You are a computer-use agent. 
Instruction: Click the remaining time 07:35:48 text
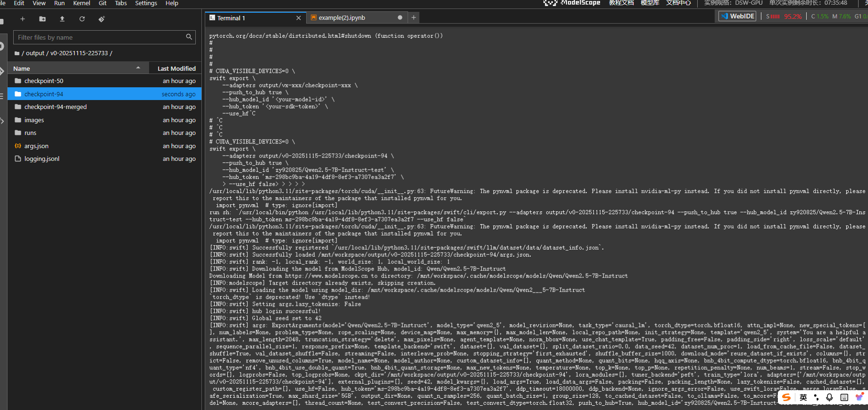835,3
